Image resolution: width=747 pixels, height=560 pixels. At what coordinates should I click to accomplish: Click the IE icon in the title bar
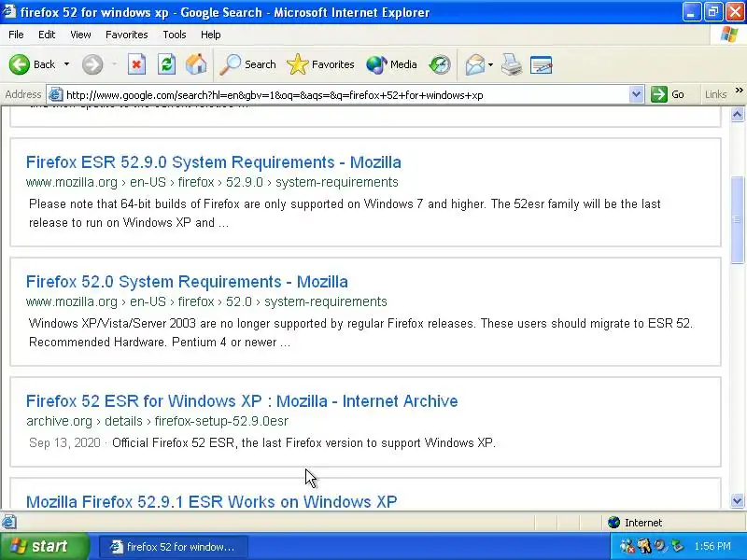(8, 11)
